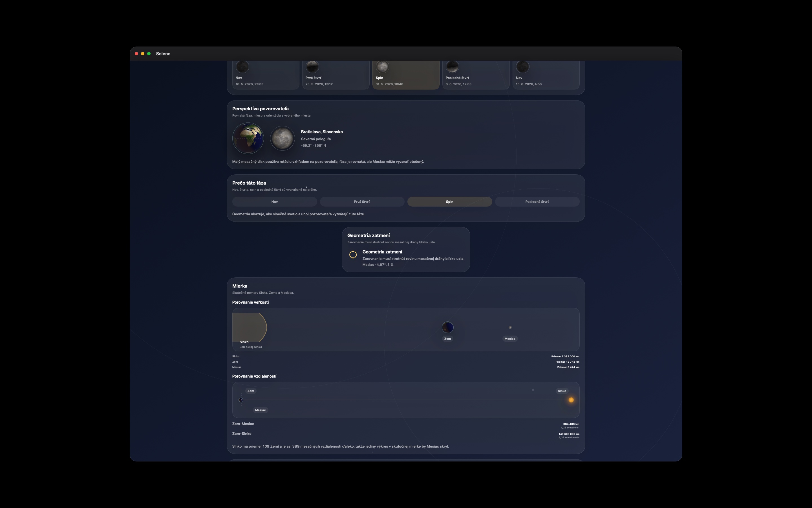The height and width of the screenshot is (508, 812).
Task: Click the Slnko edge shape in size comparison
Action: pos(249,327)
